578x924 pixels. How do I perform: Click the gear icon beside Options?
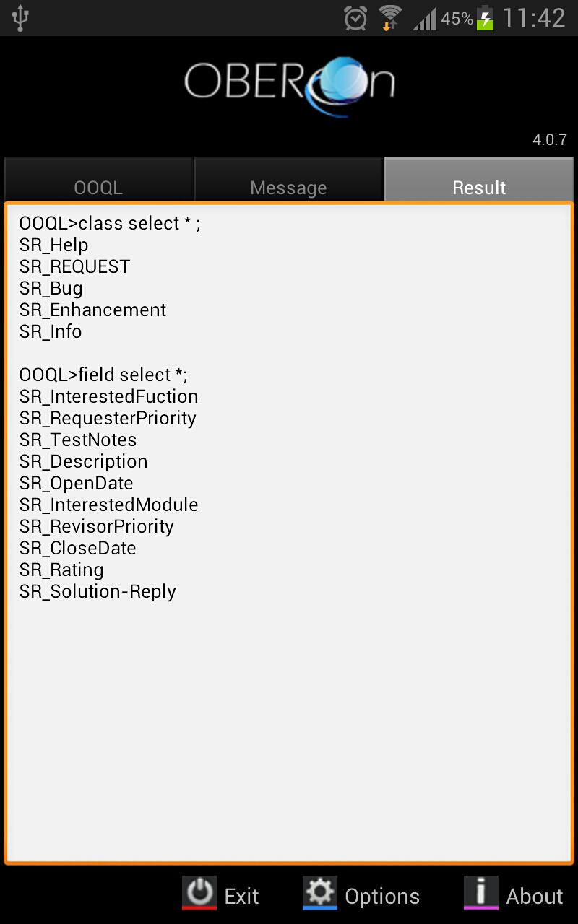point(319,893)
